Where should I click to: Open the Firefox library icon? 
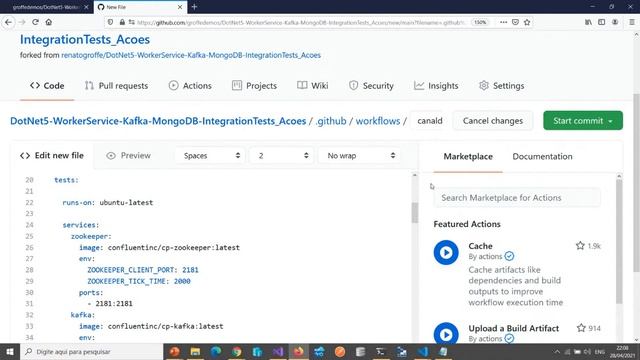[588, 22]
